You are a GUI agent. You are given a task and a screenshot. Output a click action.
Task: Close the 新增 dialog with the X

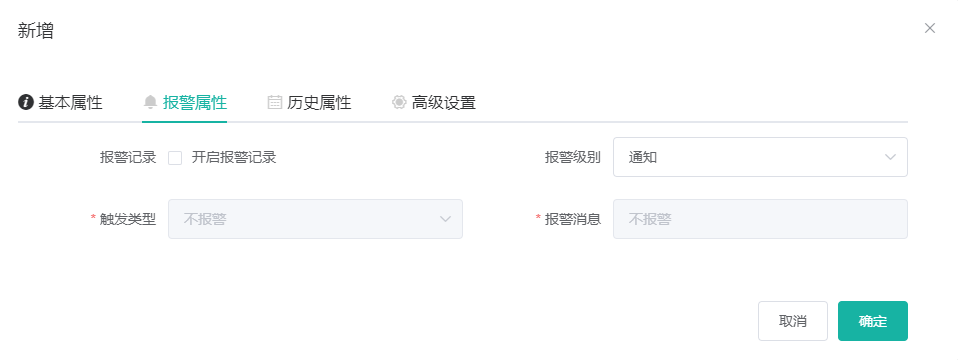(930, 28)
